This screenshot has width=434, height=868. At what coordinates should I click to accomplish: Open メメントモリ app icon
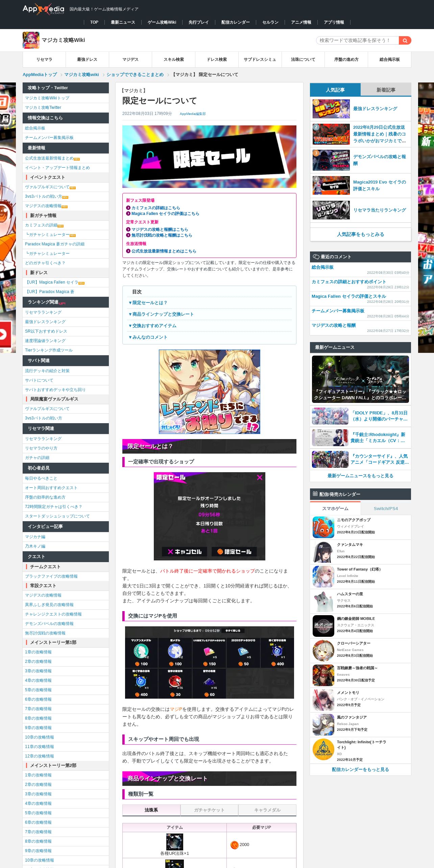(x=323, y=700)
